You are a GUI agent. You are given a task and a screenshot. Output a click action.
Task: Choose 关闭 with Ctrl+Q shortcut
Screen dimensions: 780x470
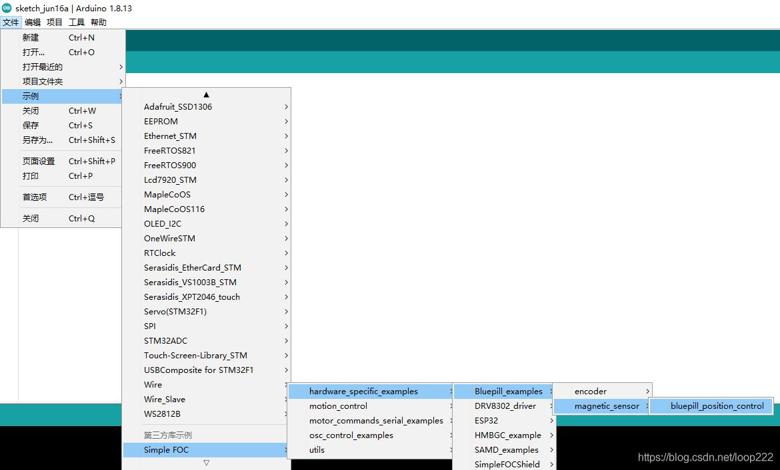point(62,218)
